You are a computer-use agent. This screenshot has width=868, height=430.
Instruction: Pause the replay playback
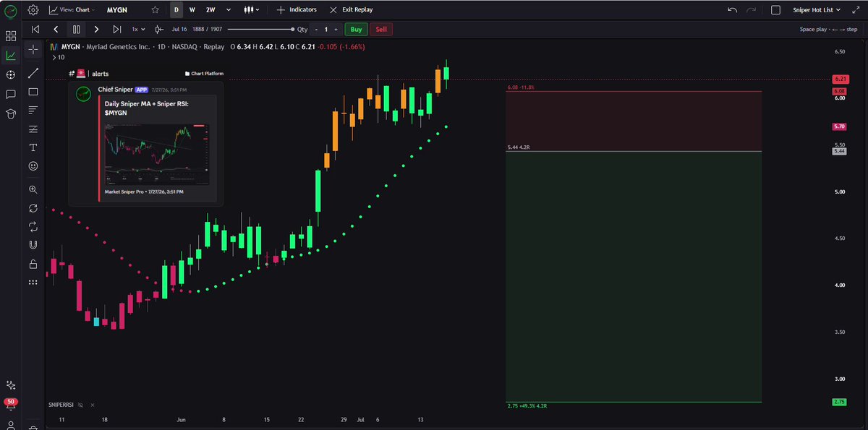coord(76,30)
